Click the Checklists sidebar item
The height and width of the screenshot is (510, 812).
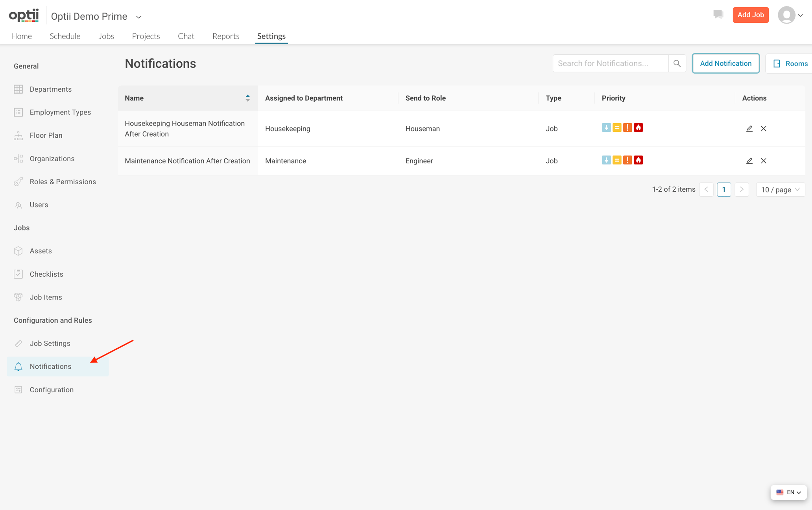coord(46,274)
